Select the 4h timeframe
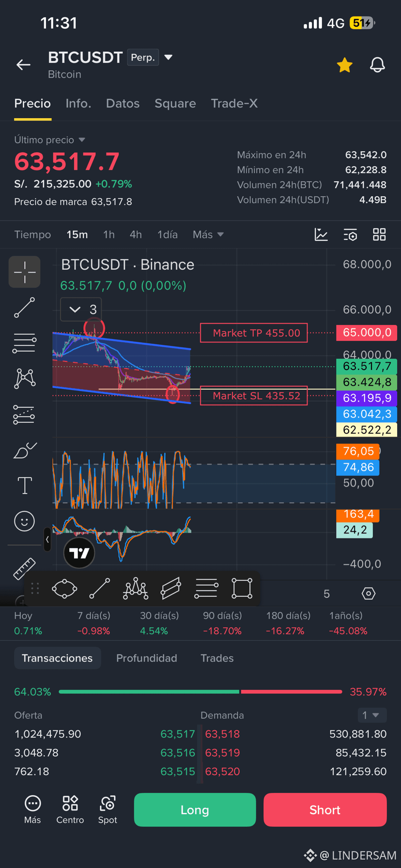Screen dimensions: 401x868 pyautogui.click(x=136, y=234)
